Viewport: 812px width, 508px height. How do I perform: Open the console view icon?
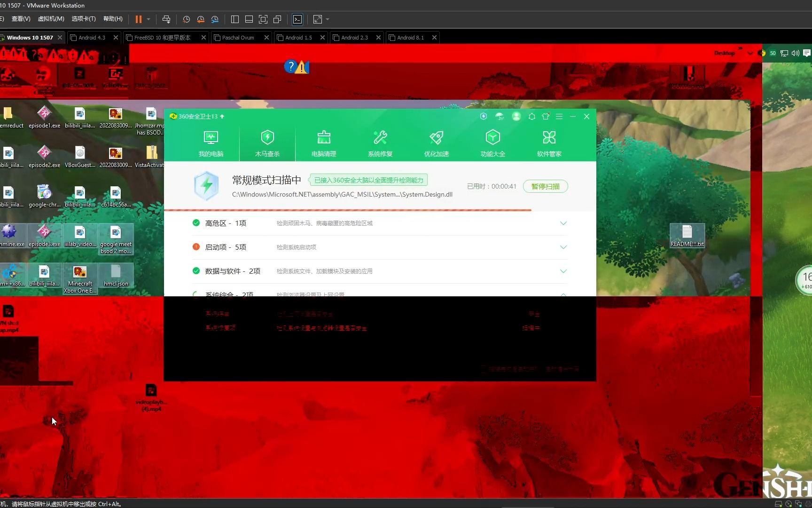[297, 19]
